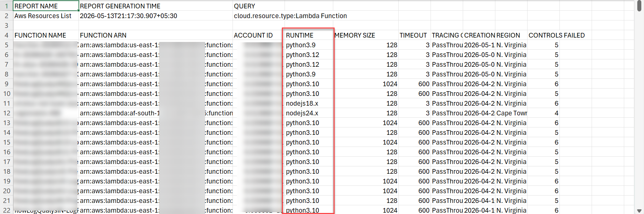Click the TIMEOUT column header cell
The width and height of the screenshot is (644, 214).
tap(414, 35)
